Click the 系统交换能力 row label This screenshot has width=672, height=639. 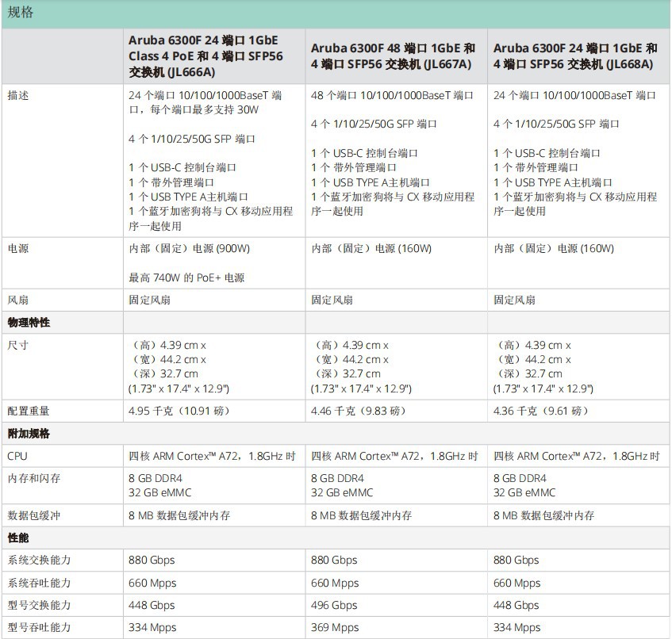pyautogui.click(x=39, y=561)
